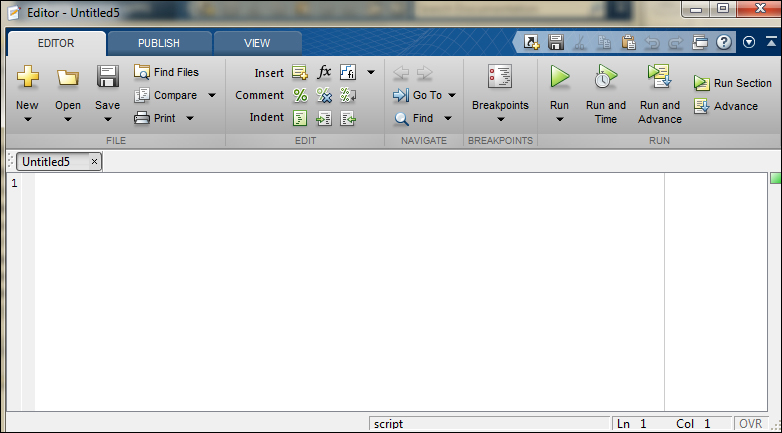The height and width of the screenshot is (433, 782).
Task: Open the editor actions circle-arrow menu
Action: (x=749, y=42)
